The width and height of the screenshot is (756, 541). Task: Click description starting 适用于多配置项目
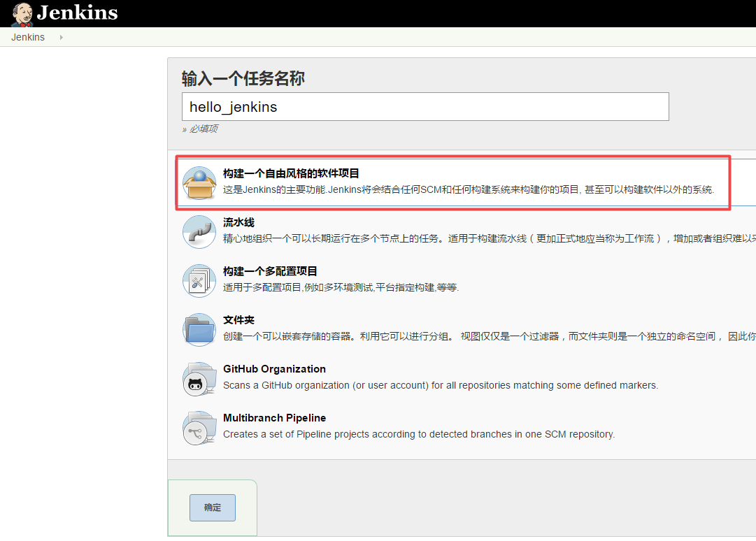[x=341, y=287]
